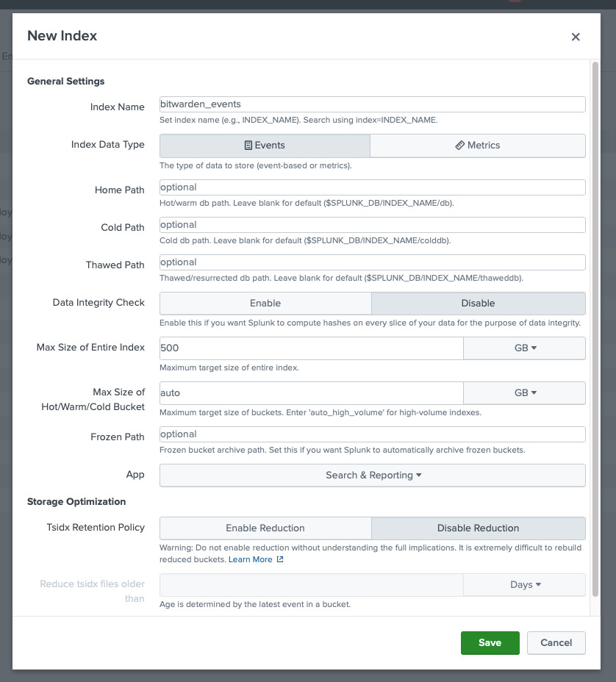Expand the App Search & Reporting dropdown
The width and height of the screenshot is (616, 682).
[x=373, y=475]
